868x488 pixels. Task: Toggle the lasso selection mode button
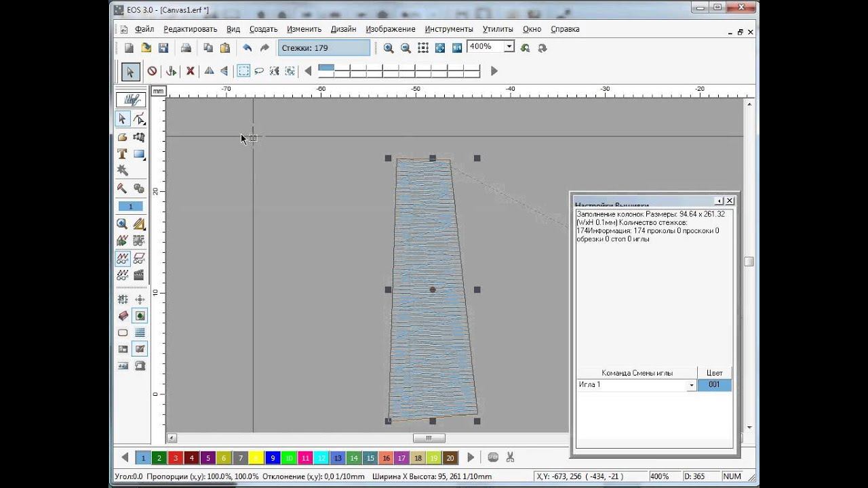[x=259, y=71]
